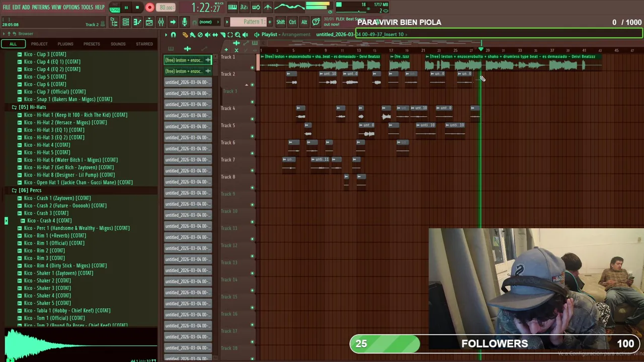Select the Zoom magnifier tool in playlist

[237, 35]
